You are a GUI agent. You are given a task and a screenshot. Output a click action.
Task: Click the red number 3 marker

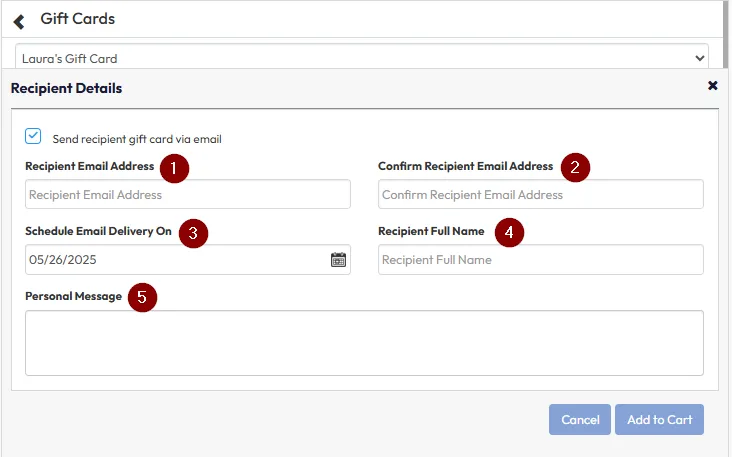click(x=193, y=233)
